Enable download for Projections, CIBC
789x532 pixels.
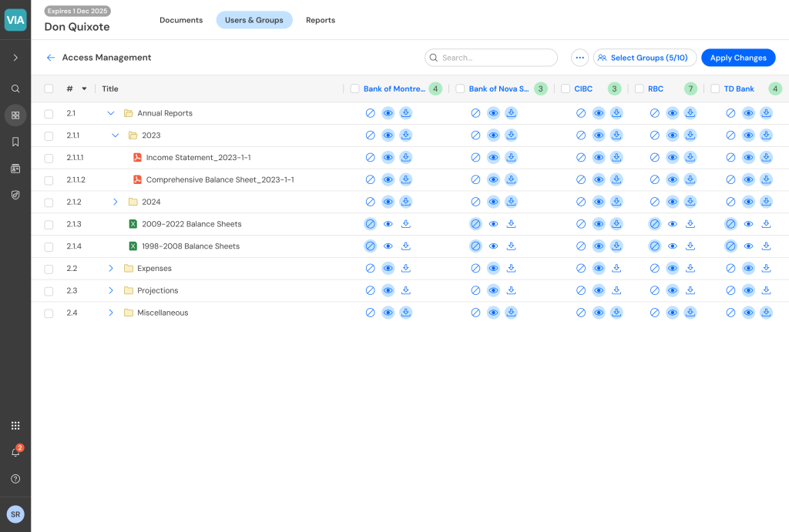coord(616,290)
